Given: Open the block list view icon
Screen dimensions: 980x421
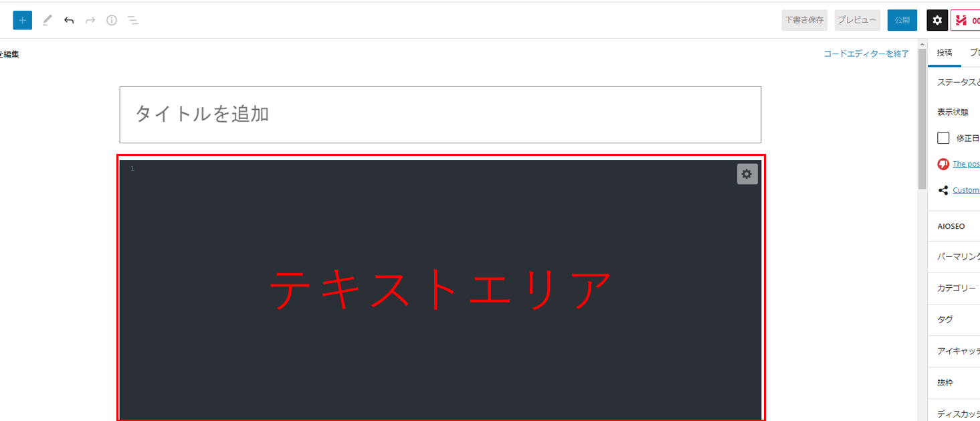Looking at the screenshot, I should pyautogui.click(x=133, y=20).
